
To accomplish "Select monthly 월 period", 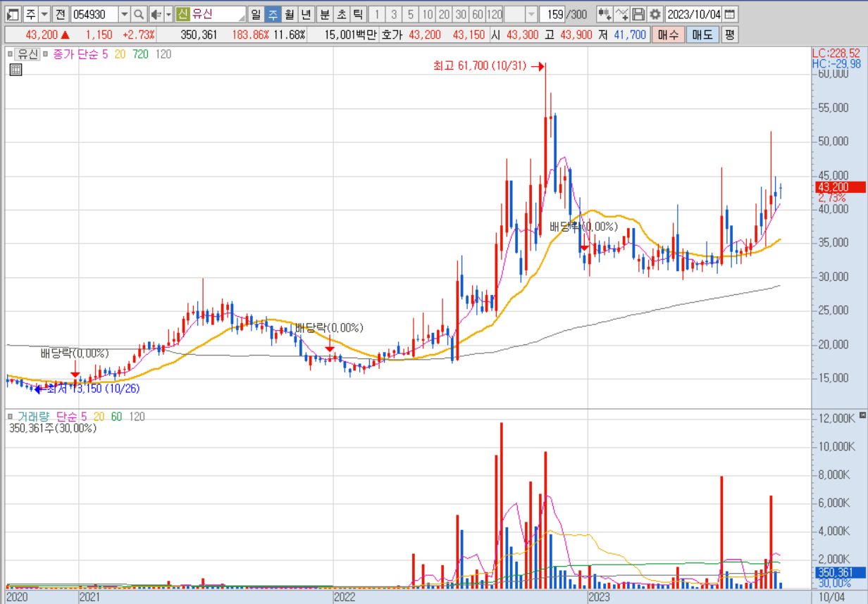I will (x=289, y=14).
